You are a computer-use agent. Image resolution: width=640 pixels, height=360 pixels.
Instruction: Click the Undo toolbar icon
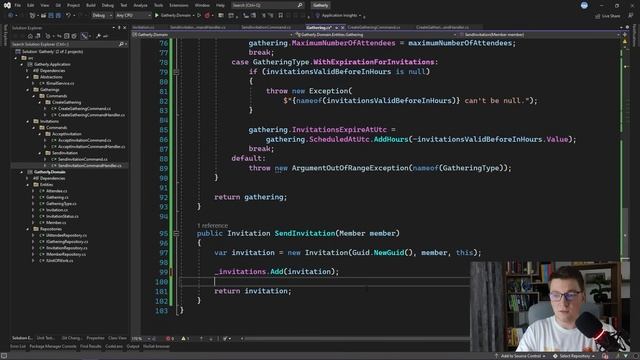tap(69, 16)
